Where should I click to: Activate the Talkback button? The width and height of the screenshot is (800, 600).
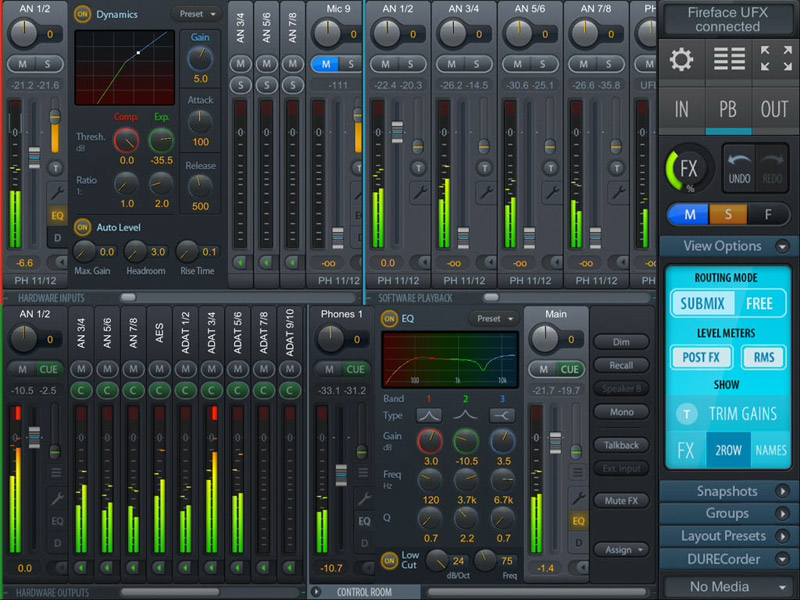click(622, 444)
